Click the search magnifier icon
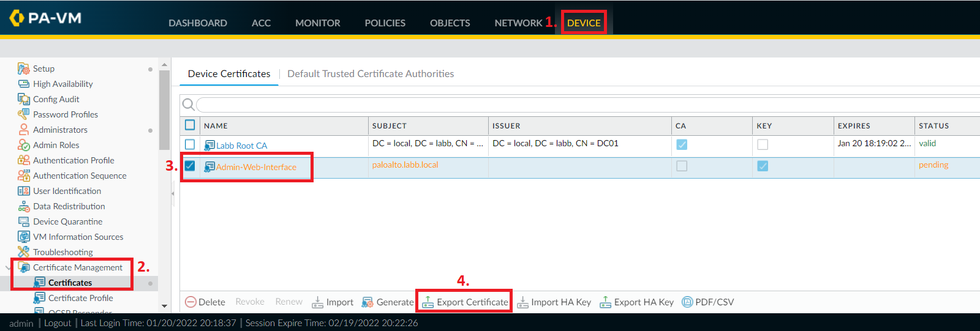This screenshot has height=331, width=980. [x=189, y=105]
